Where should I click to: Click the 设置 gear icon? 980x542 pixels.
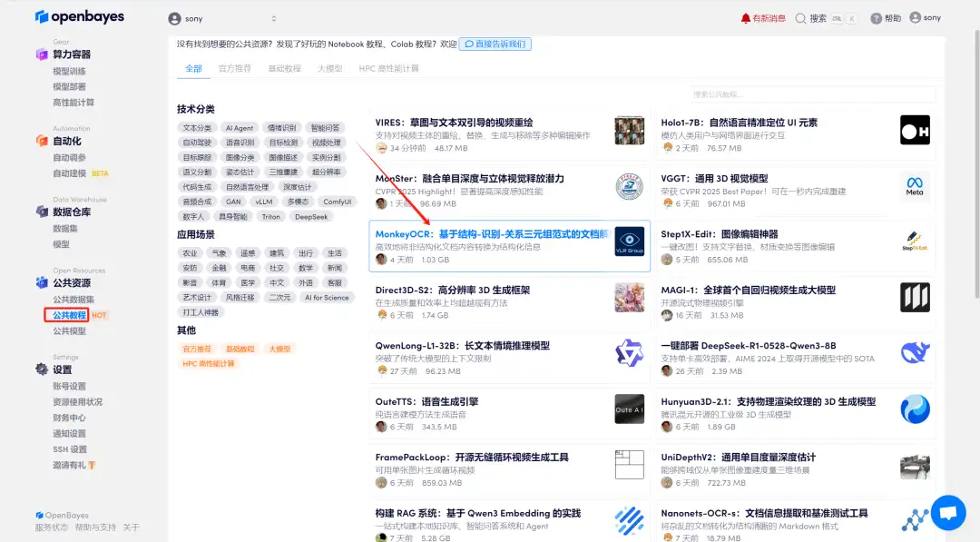[42, 370]
